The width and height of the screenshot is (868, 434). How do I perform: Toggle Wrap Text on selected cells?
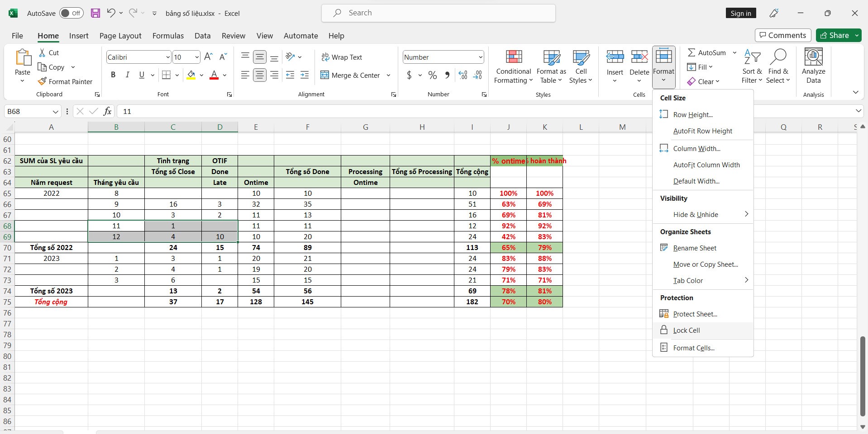pos(342,57)
